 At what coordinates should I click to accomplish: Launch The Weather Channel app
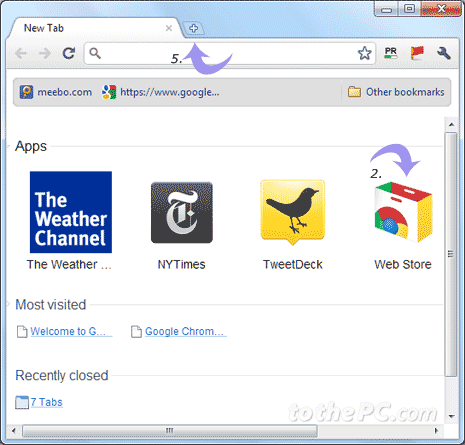[x=71, y=212]
